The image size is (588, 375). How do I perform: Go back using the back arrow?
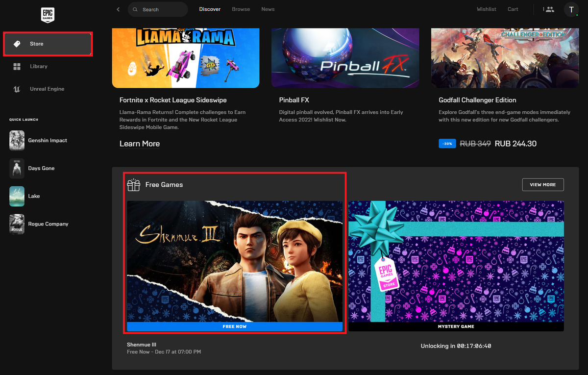118,9
